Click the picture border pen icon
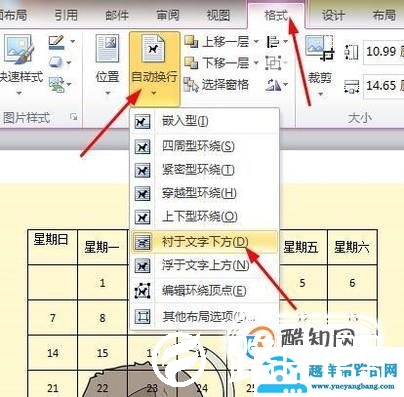The height and width of the screenshot is (397, 404). [56, 42]
